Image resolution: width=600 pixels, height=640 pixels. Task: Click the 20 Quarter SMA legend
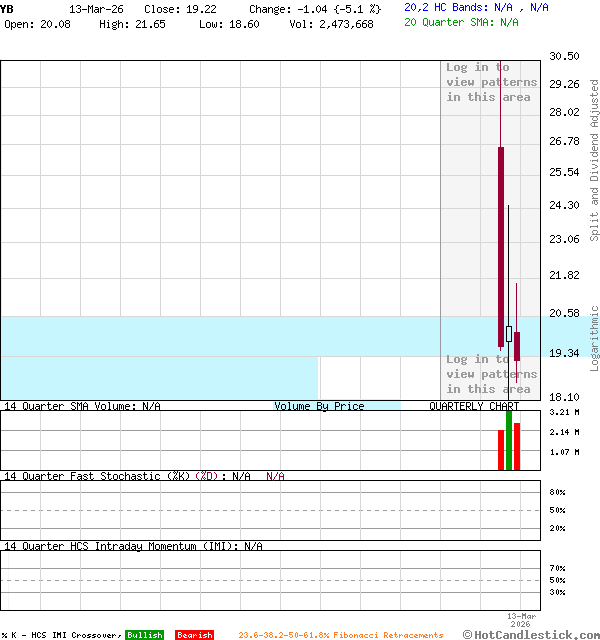click(x=461, y=21)
